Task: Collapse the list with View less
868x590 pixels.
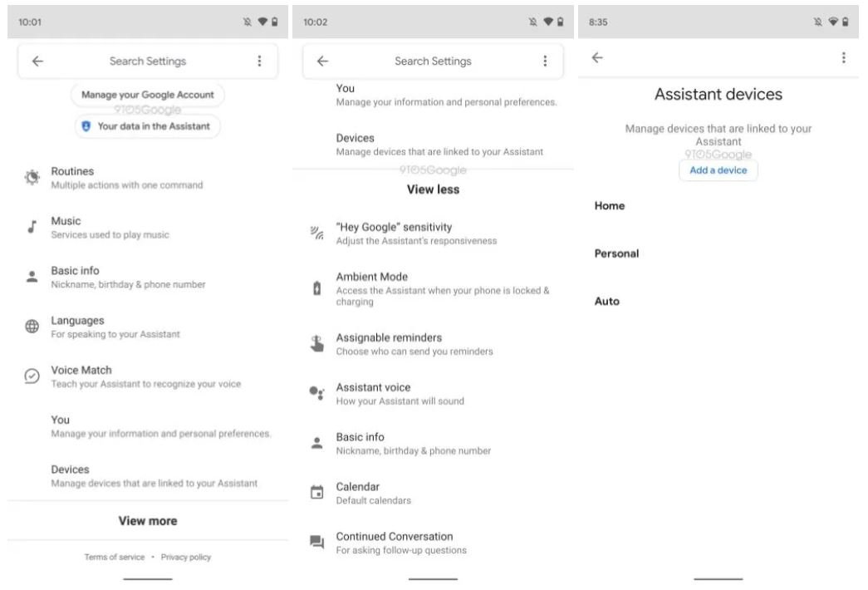Action: click(433, 189)
